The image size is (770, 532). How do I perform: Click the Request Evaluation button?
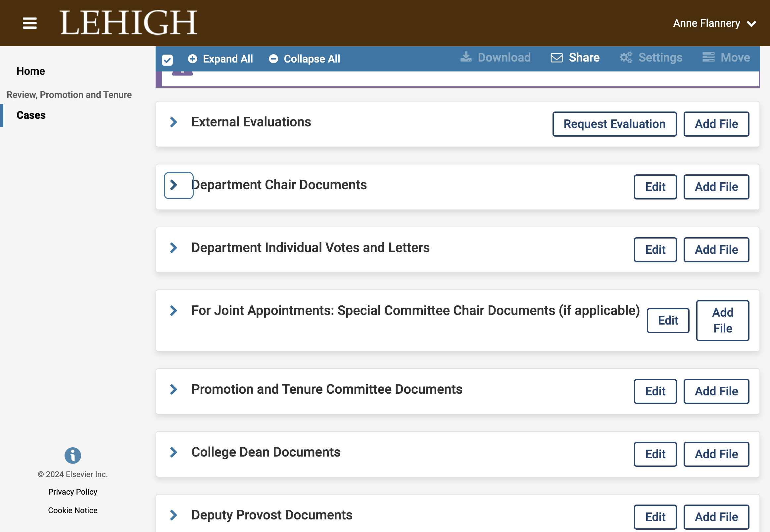[x=614, y=124]
